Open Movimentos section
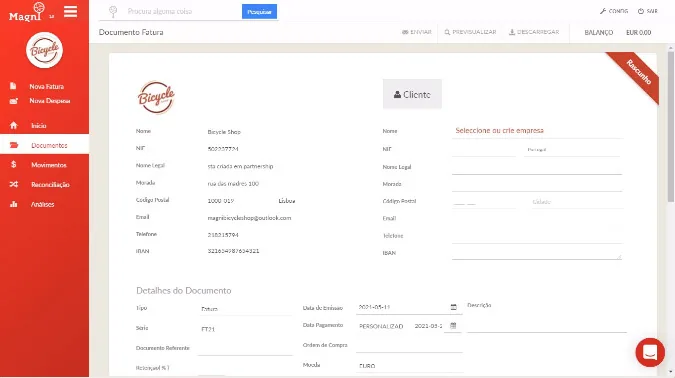The width and height of the screenshot is (675, 378). point(49,165)
